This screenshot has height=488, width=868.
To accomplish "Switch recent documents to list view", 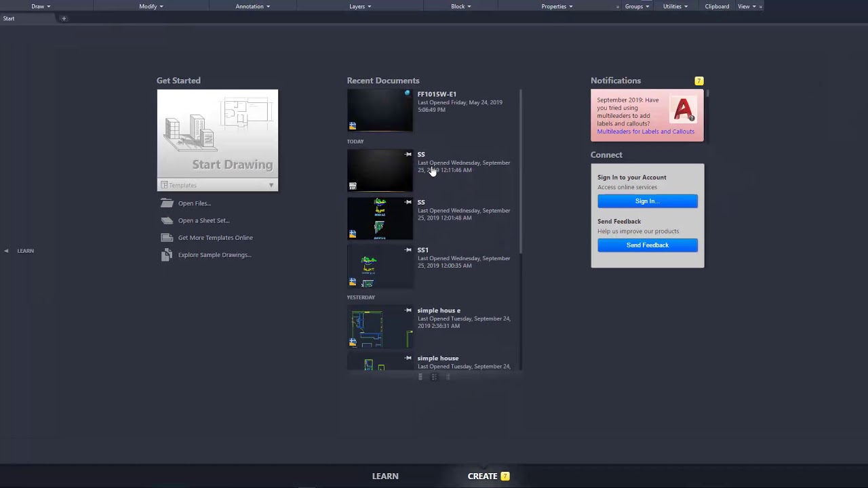I will click(448, 377).
